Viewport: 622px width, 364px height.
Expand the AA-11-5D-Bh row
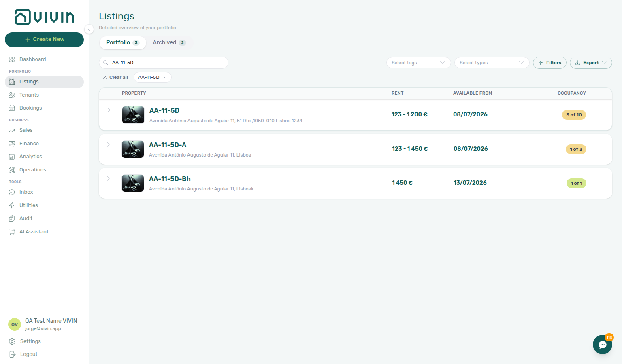coord(109,178)
